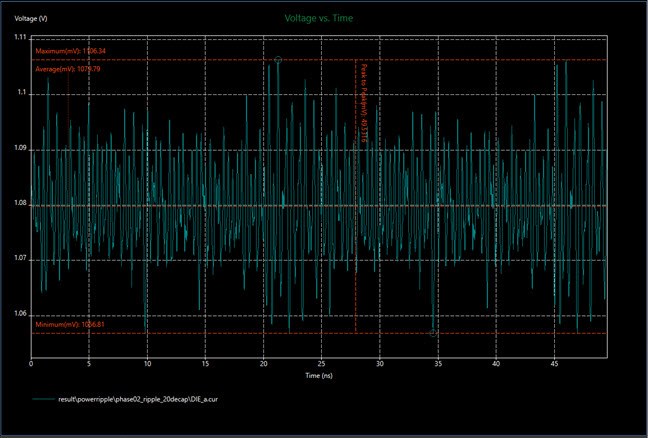Select the Average(mV) annotation label
The image size is (648, 438).
pyautogui.click(x=69, y=70)
